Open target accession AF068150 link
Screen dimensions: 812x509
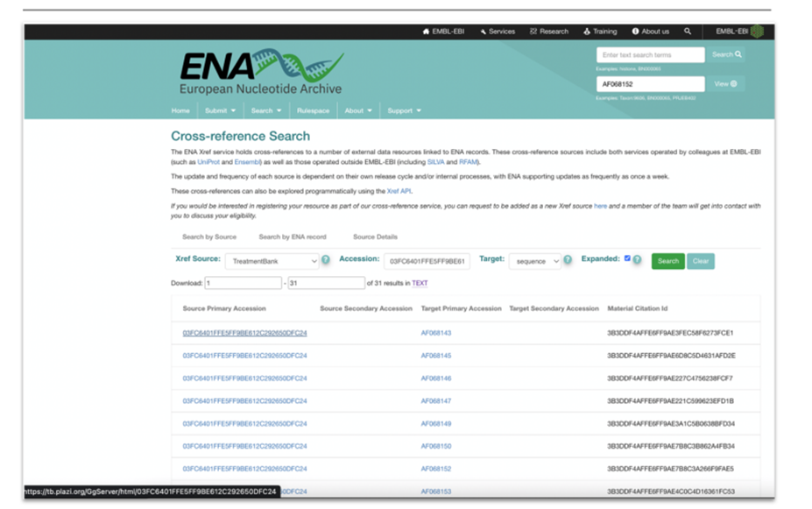(x=436, y=446)
